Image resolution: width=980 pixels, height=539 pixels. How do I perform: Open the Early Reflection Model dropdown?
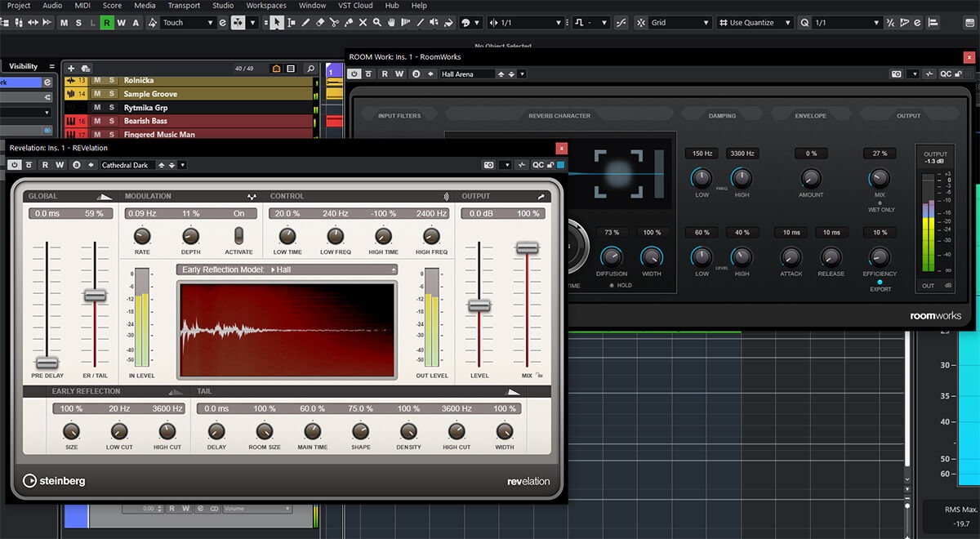tap(287, 269)
